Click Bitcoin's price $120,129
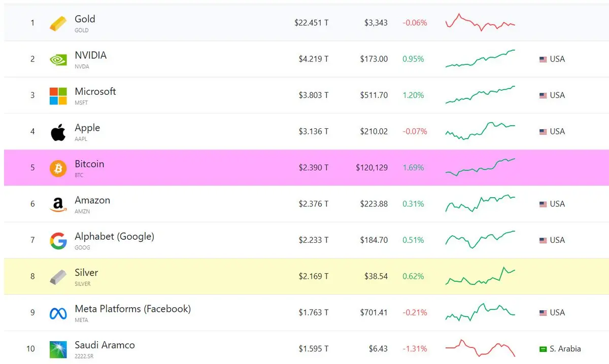This screenshot has height=364, width=609. click(x=371, y=168)
